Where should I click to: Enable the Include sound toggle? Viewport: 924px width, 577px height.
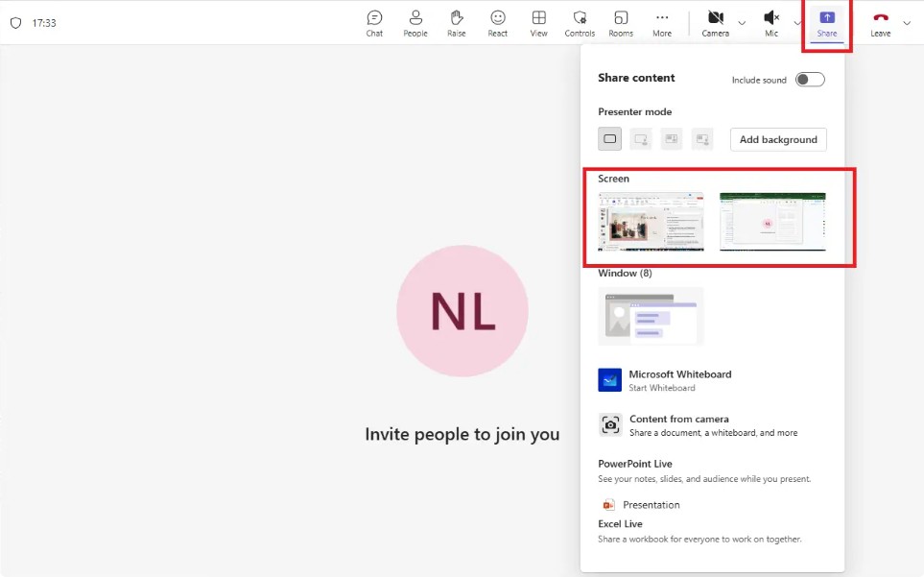pos(810,80)
